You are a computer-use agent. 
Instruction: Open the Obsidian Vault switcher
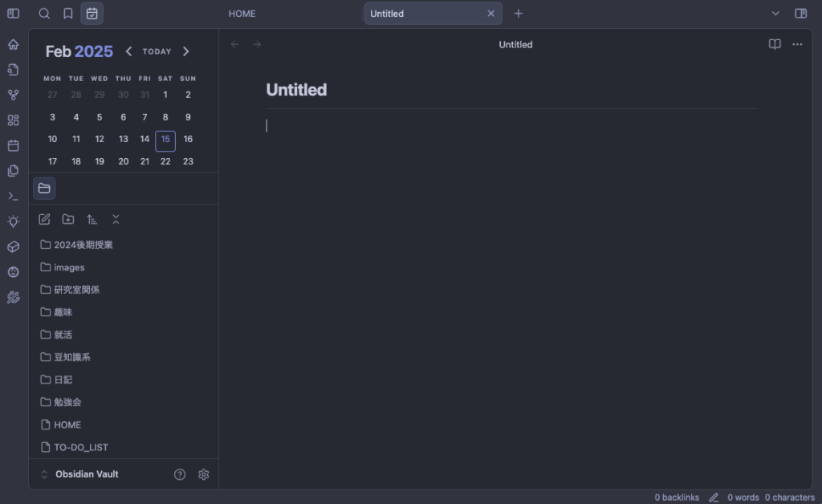(x=79, y=474)
